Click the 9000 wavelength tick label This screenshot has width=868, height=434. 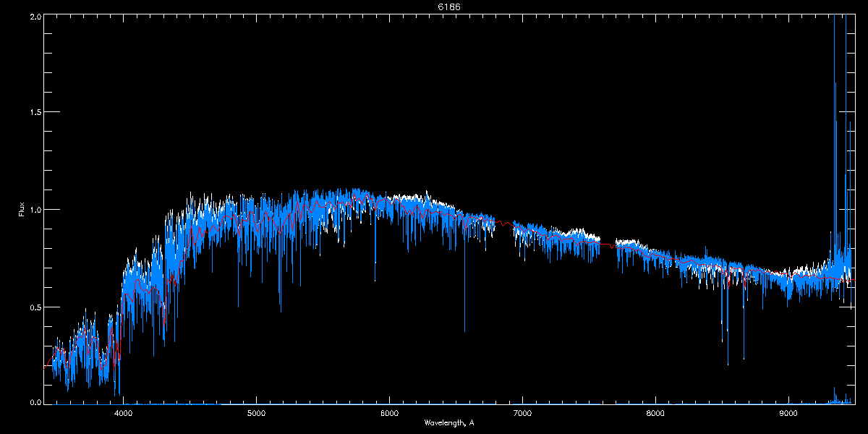(788, 414)
